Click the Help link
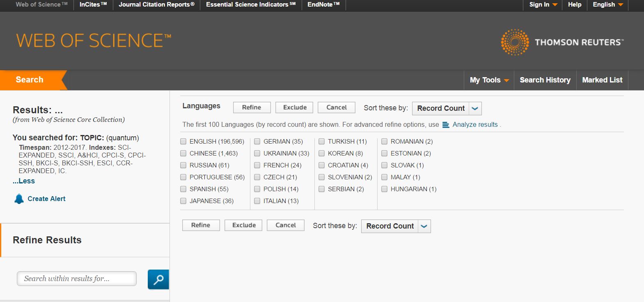Viewport: 644px width, 302px height. click(575, 5)
